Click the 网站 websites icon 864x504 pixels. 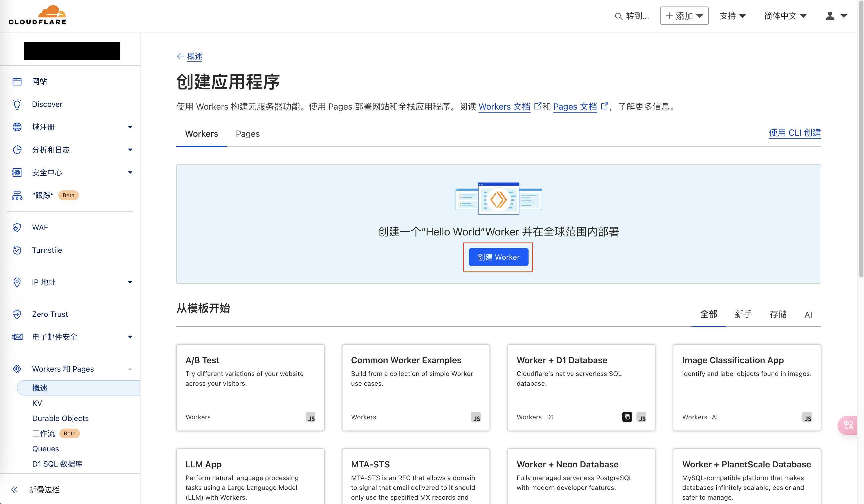17,82
